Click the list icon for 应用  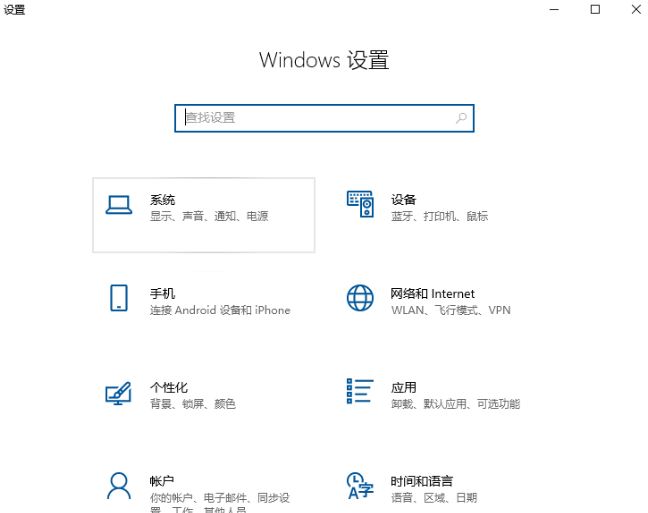coord(360,391)
